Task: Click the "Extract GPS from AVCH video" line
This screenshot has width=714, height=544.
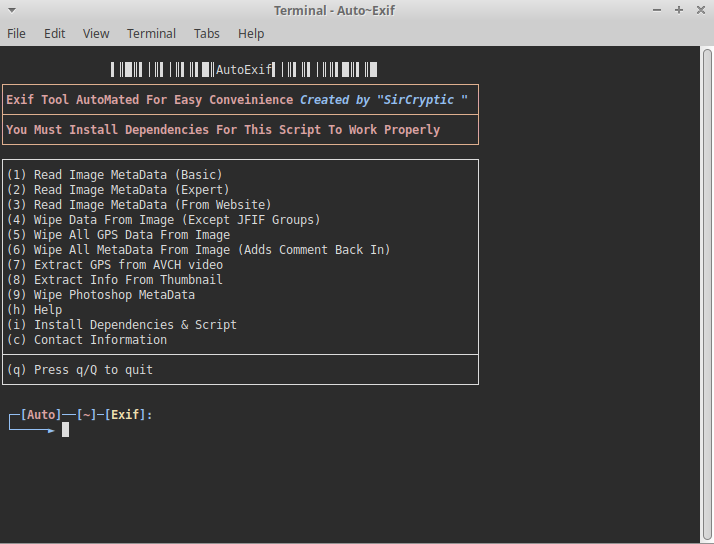Action: [114, 265]
